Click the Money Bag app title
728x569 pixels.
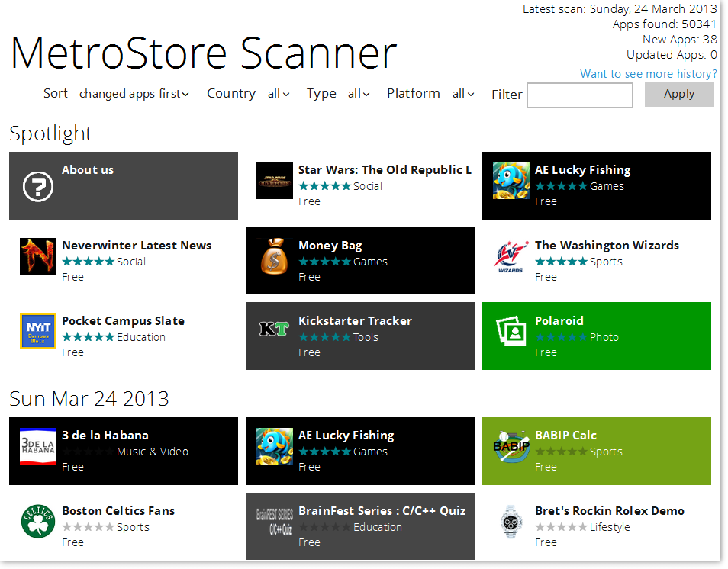pyautogui.click(x=330, y=246)
